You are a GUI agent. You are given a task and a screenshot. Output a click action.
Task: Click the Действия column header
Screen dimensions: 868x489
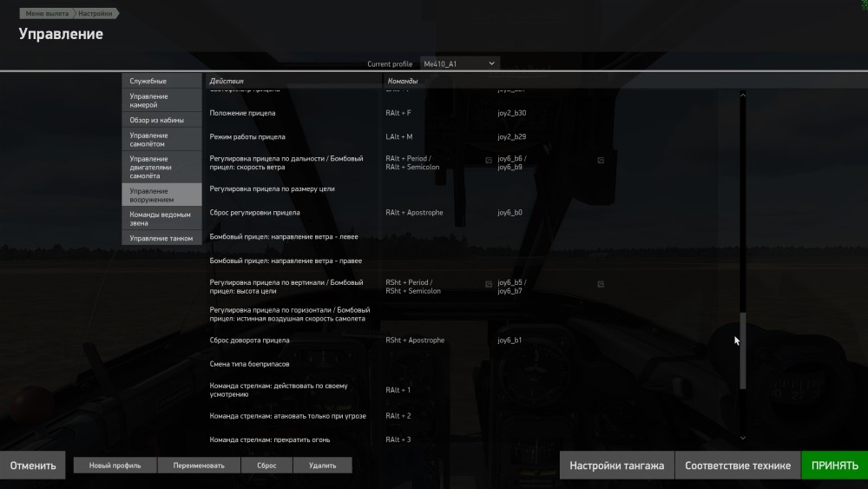(227, 81)
